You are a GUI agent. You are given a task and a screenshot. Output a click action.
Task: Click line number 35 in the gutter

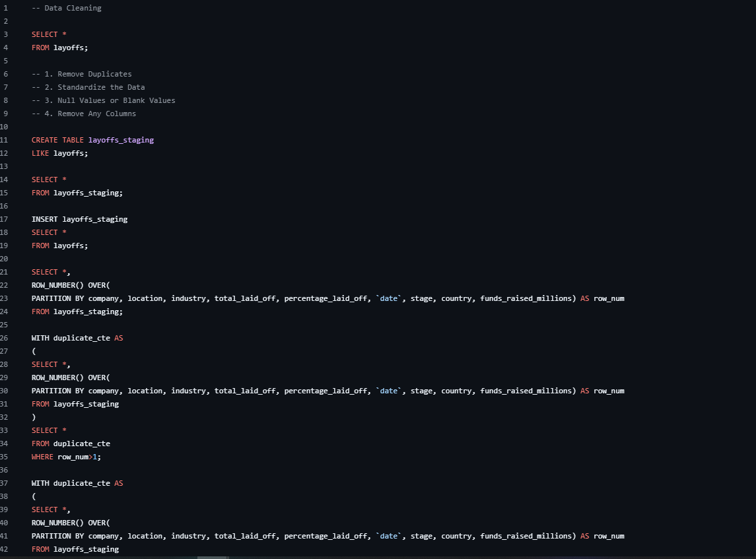[x=5, y=457]
